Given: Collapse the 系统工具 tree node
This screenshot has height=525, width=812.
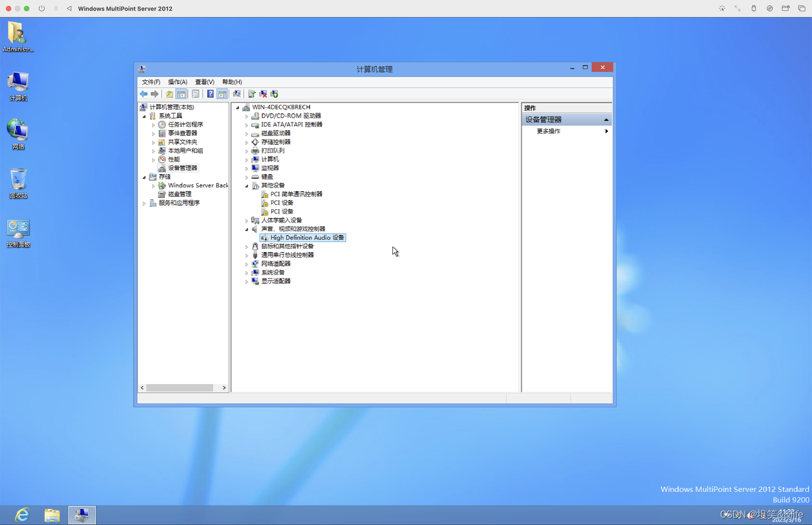Looking at the screenshot, I should (x=144, y=116).
